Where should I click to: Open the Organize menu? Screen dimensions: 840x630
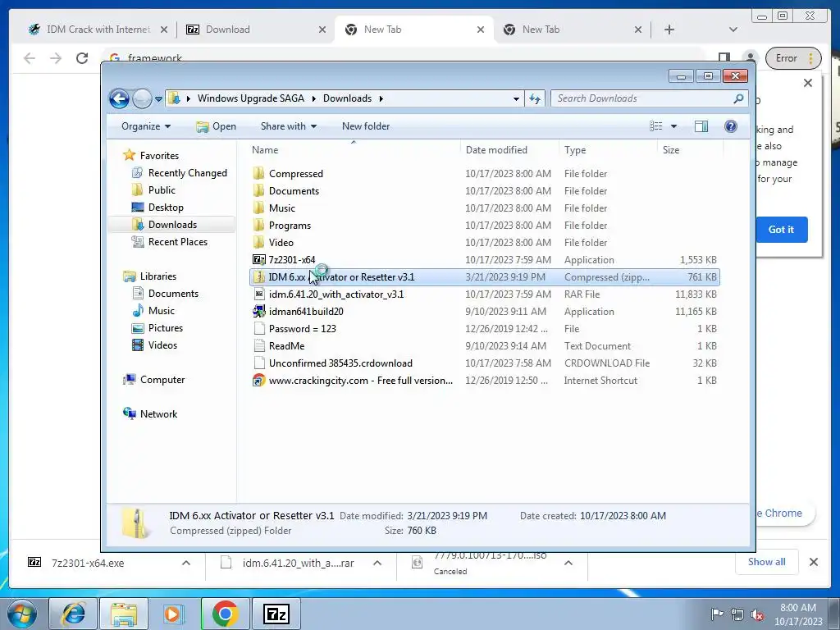pyautogui.click(x=146, y=126)
